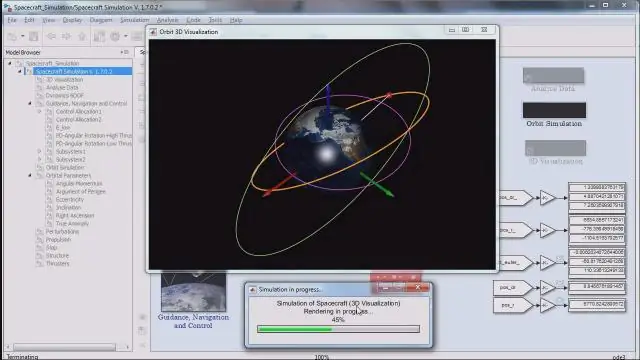Screen dimensions: 640x360
Task: Click the Simulation in progress dialog icon
Action: tap(253, 289)
